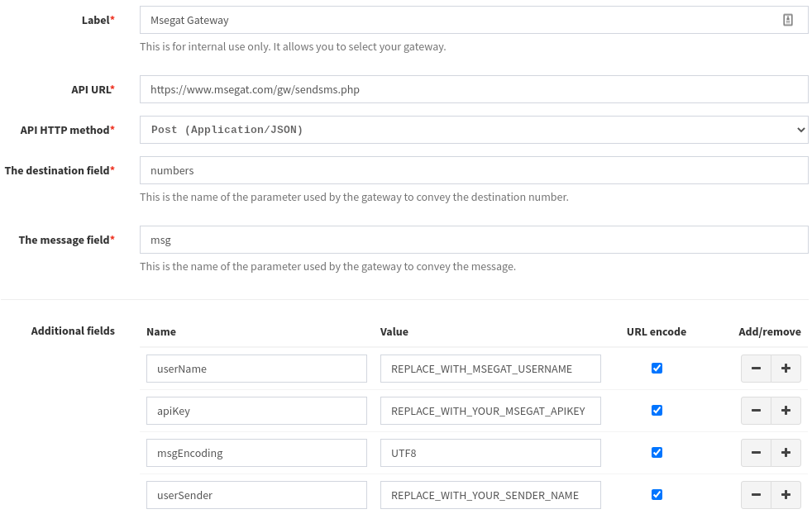Edit the userSender name field
Screen dimensions: 812x514
coord(257,495)
